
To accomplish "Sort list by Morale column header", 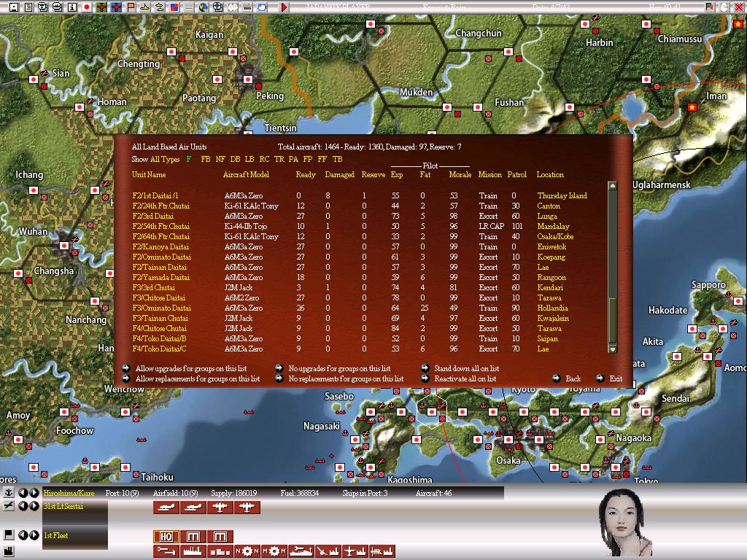I will (460, 175).
